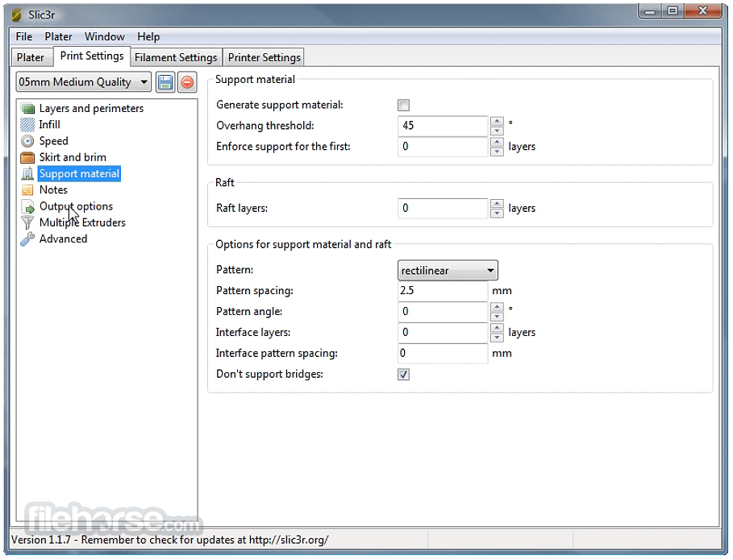Select the Print Settings tab
Viewport: 733px width, 560px height.
point(92,56)
